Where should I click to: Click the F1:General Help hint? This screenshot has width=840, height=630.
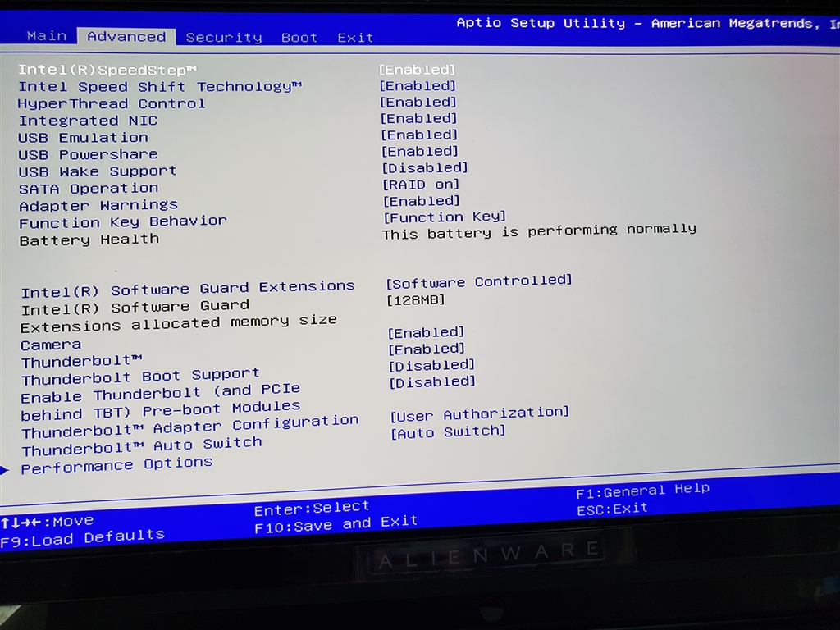click(x=642, y=491)
